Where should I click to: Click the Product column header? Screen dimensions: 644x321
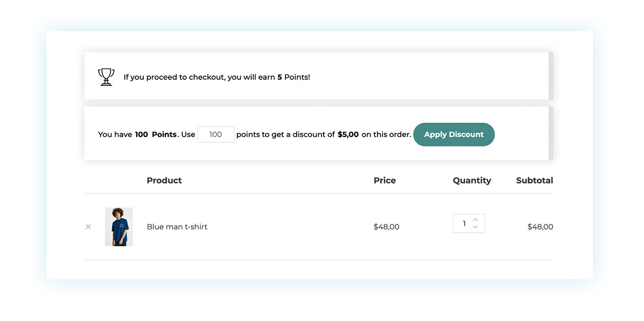pyautogui.click(x=164, y=181)
